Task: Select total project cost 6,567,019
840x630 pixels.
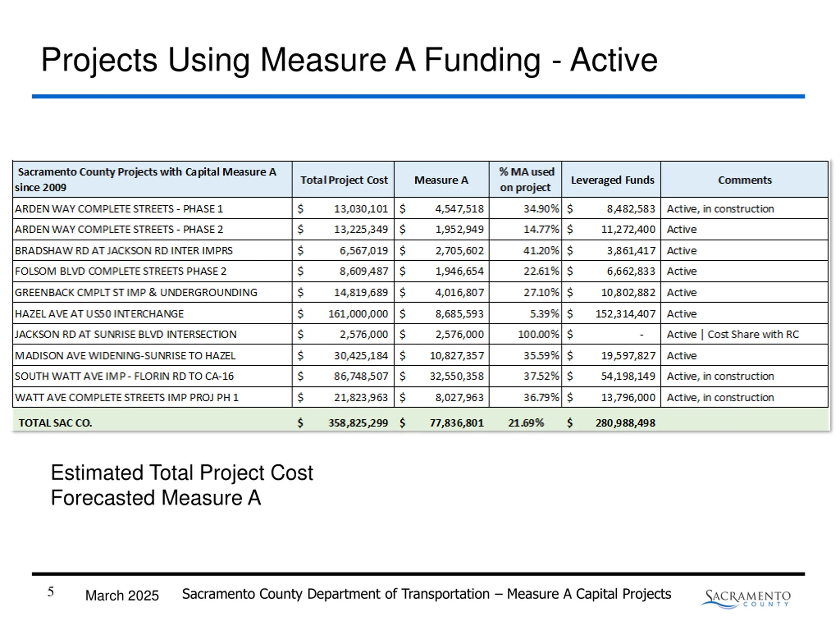Action: [x=364, y=251]
